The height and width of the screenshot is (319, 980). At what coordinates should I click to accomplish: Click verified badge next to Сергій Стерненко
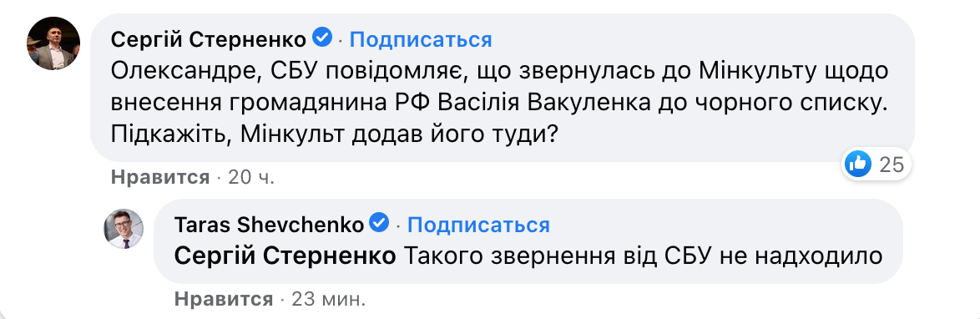[322, 38]
